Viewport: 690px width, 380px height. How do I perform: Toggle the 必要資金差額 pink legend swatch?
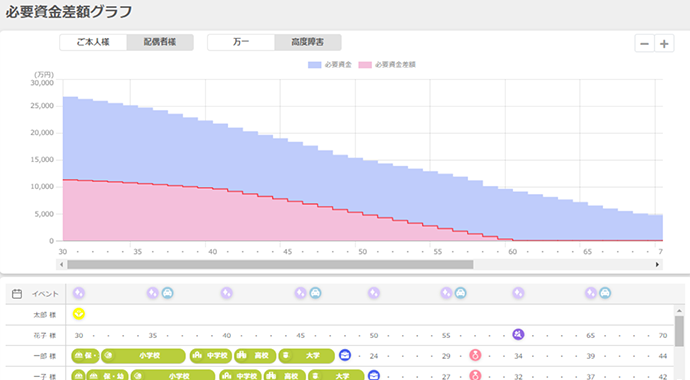tap(365, 65)
